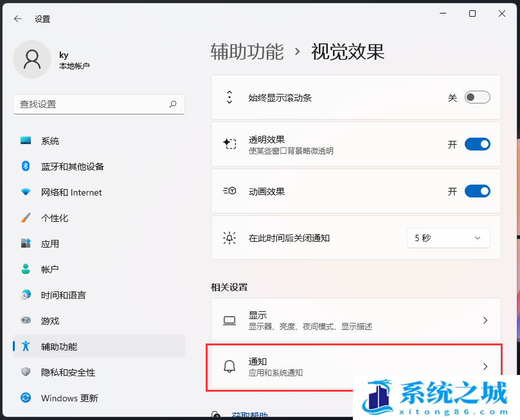Select 辅助功能 in sidebar
Viewport: 520px width, 420px height.
point(99,346)
